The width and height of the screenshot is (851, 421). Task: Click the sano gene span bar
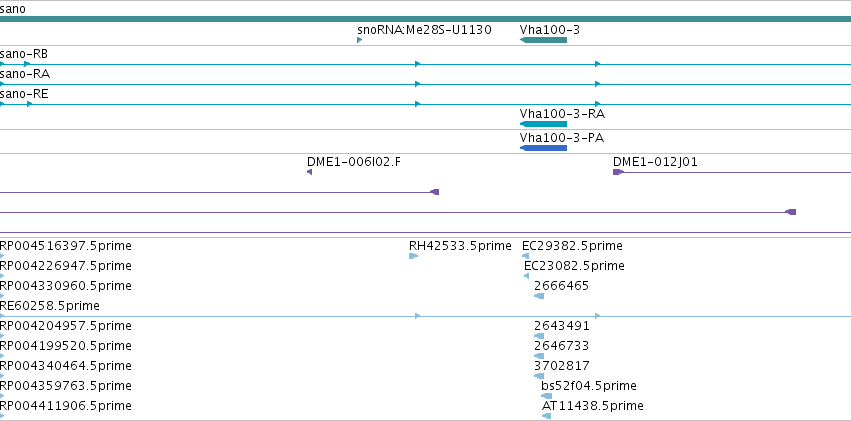[426, 19]
